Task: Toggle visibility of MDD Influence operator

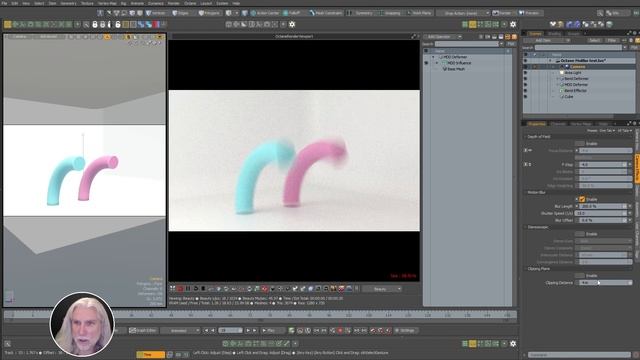Action: (x=426, y=63)
